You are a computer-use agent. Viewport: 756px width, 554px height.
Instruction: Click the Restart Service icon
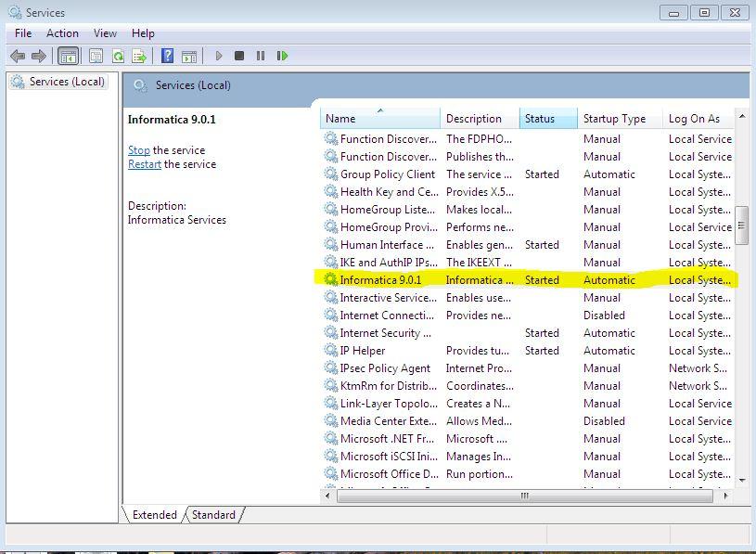tap(282, 56)
